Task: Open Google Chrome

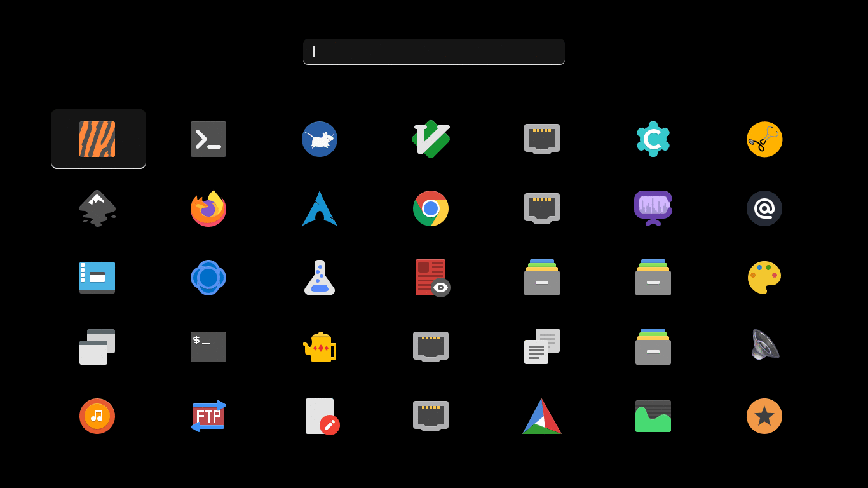Action: pos(431,208)
